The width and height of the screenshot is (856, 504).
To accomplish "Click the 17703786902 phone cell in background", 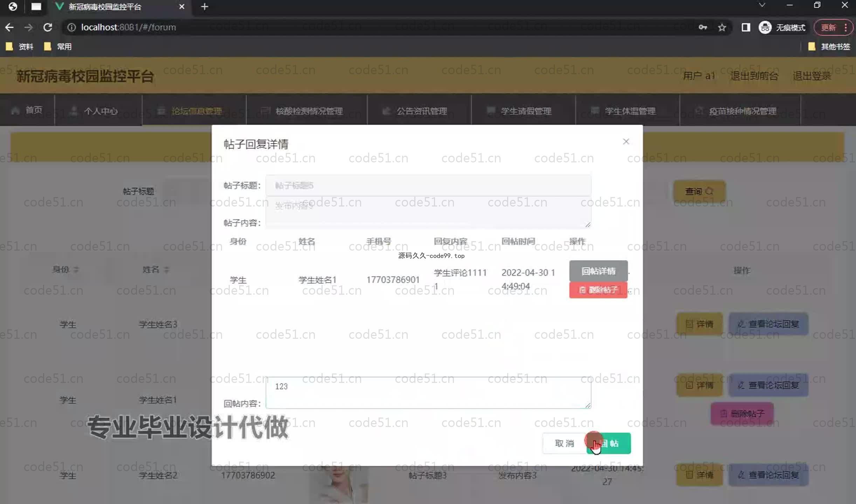I will 248,475.
